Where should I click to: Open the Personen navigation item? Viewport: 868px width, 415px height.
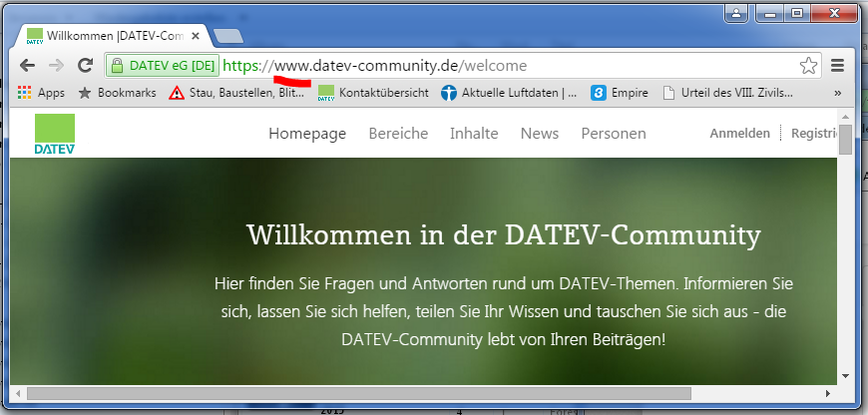(x=614, y=134)
